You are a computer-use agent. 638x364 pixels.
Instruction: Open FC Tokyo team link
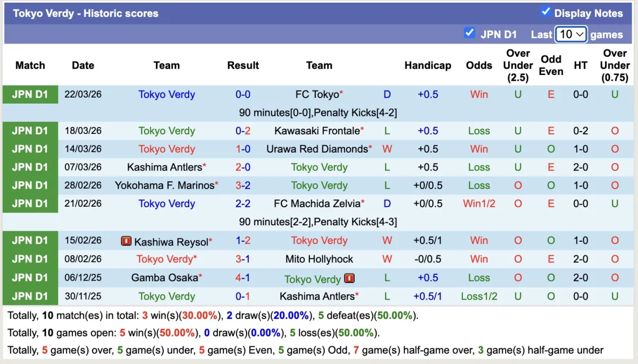(x=317, y=95)
